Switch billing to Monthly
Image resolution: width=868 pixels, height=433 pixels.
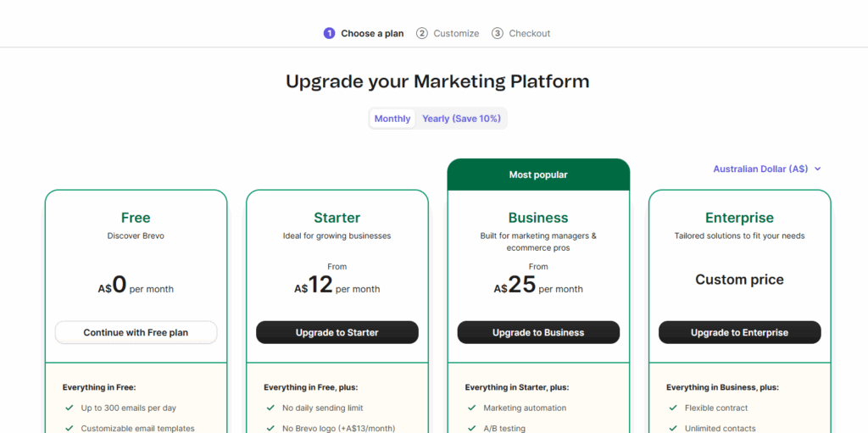392,119
